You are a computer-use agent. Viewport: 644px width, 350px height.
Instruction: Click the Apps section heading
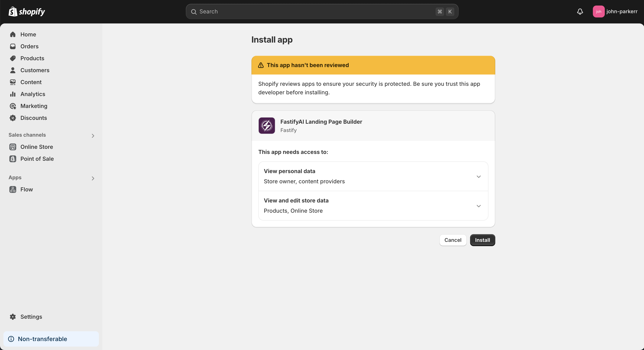pyautogui.click(x=15, y=178)
